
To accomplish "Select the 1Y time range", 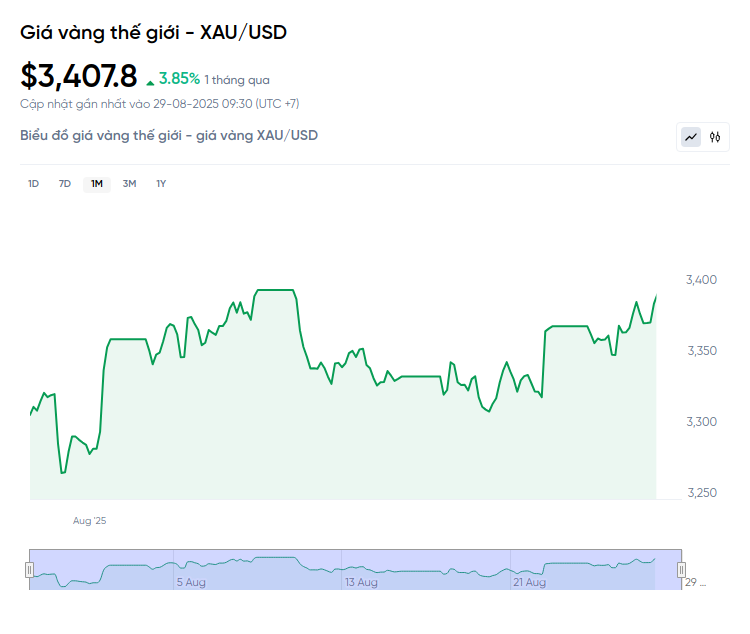I will coord(161,184).
